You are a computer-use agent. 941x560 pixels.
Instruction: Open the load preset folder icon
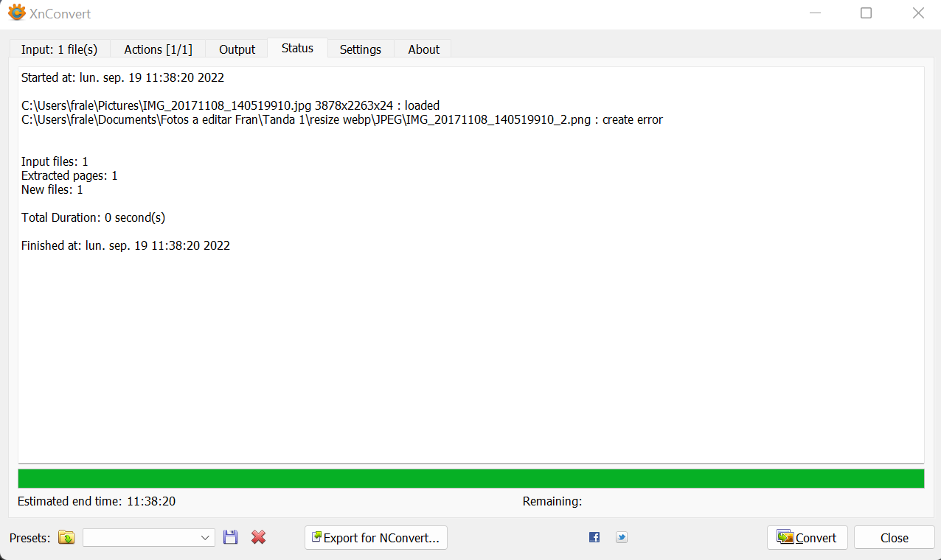click(66, 538)
